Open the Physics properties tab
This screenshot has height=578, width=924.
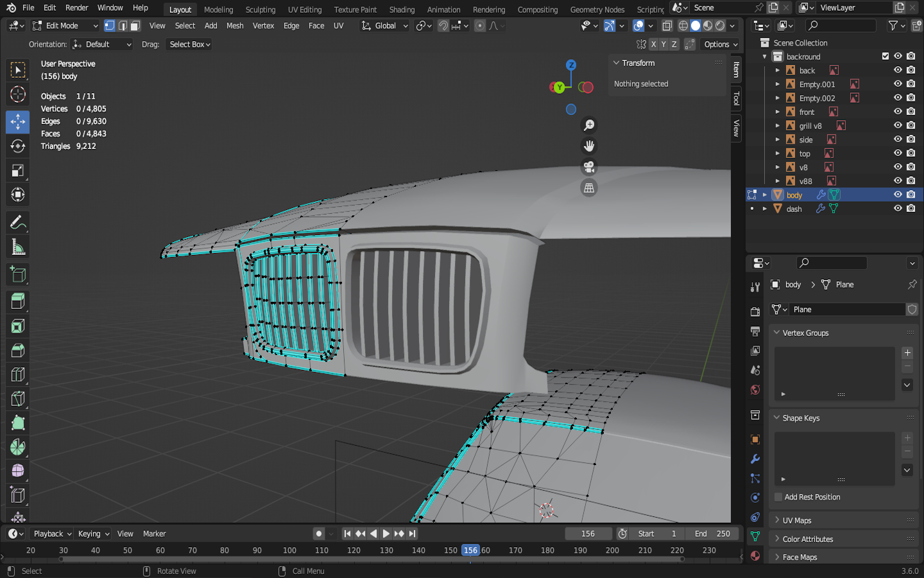coord(755,498)
